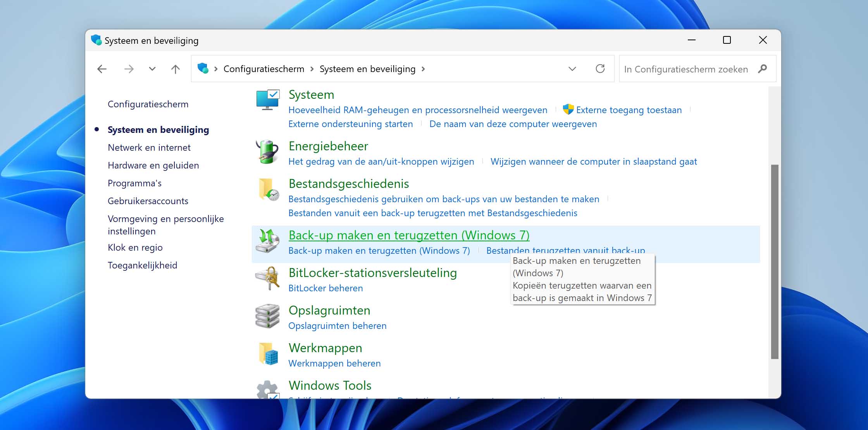Screen dimensions: 868x430
Task: Click Het gedrag van de aan/uit-knoppen wijzigen
Action: pyautogui.click(x=381, y=162)
